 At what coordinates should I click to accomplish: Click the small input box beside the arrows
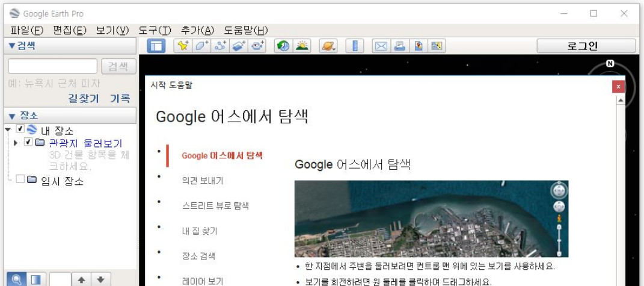(60, 279)
